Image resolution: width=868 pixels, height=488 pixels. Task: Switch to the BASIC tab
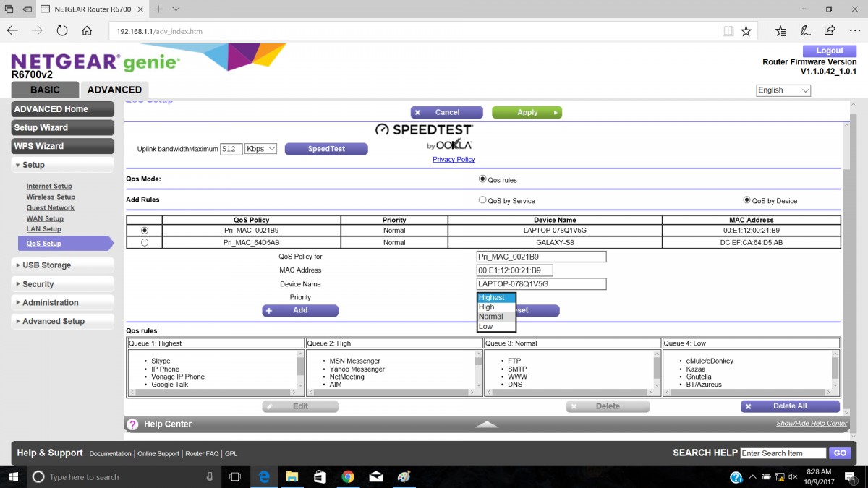[45, 90]
